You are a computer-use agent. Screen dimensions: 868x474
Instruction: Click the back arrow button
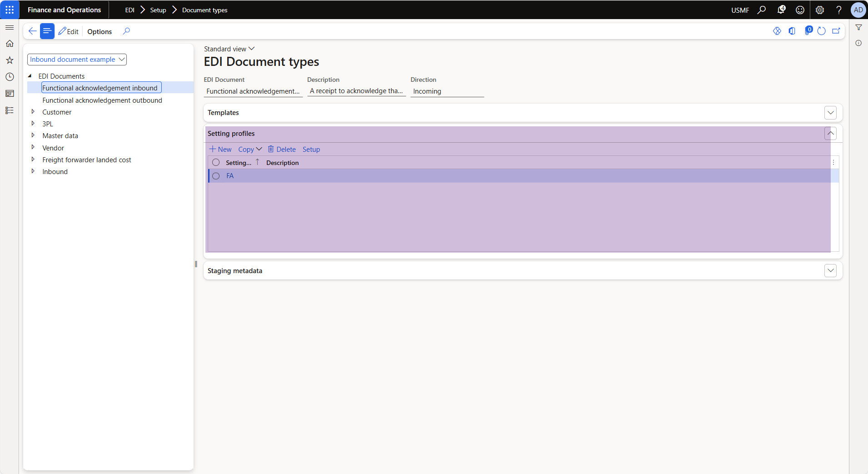(x=32, y=31)
